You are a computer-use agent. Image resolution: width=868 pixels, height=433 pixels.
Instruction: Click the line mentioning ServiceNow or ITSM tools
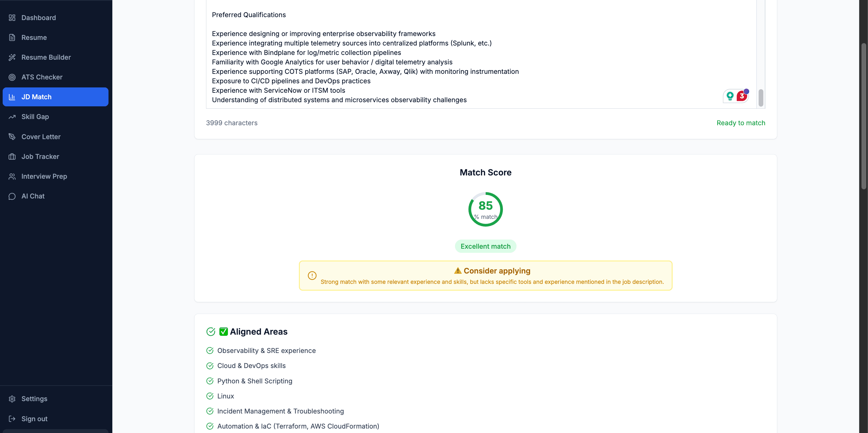pos(278,90)
